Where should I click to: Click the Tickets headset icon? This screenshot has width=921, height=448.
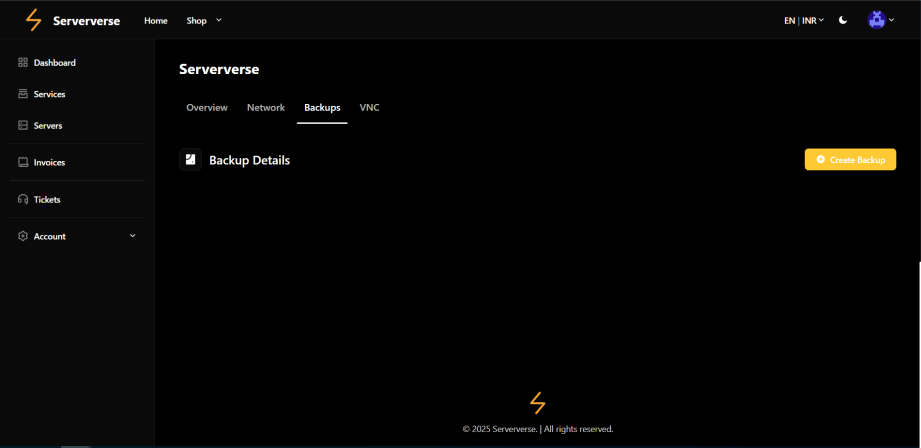pos(23,200)
